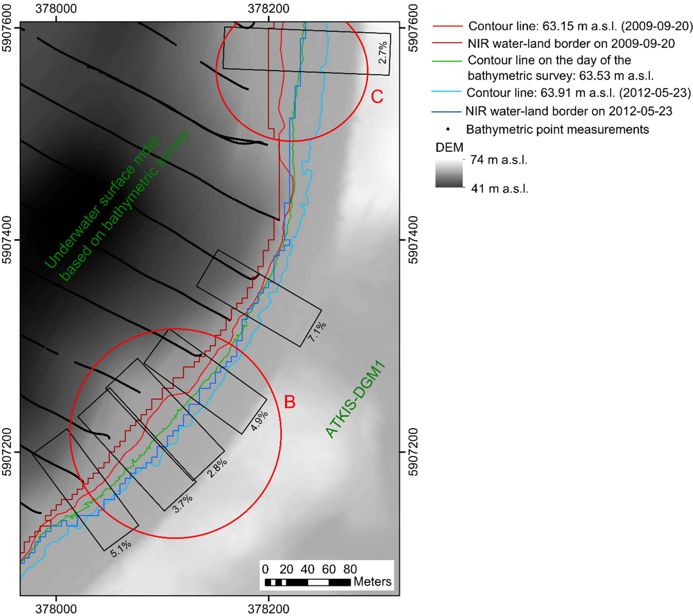Click legend text Contour line 63.15 m a.s.l.

point(580,26)
